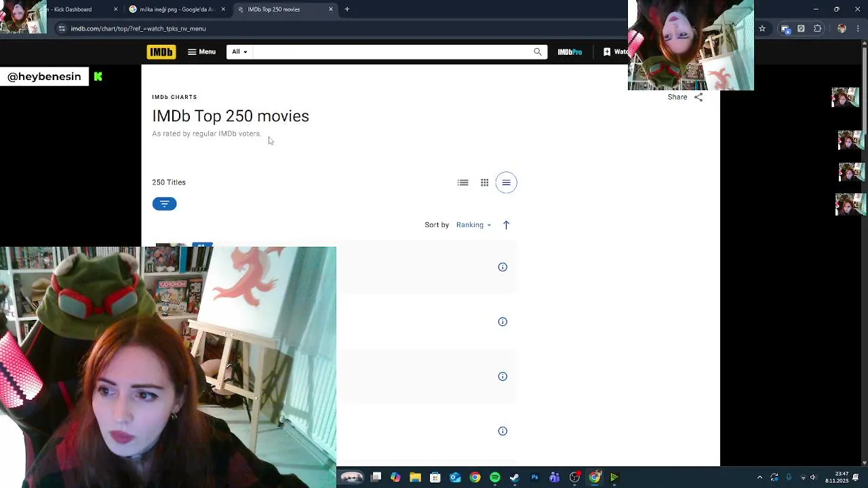
Task: Open volume control in system tray
Action: 813,477
